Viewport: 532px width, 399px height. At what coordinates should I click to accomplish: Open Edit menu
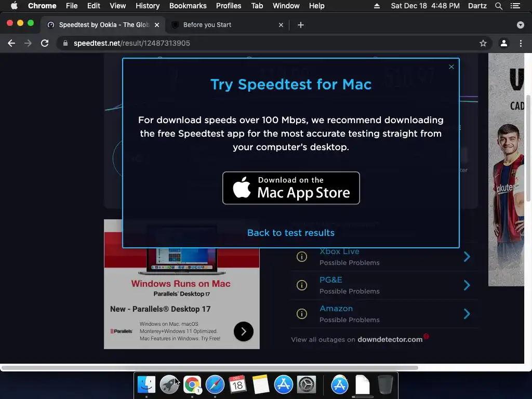(94, 6)
